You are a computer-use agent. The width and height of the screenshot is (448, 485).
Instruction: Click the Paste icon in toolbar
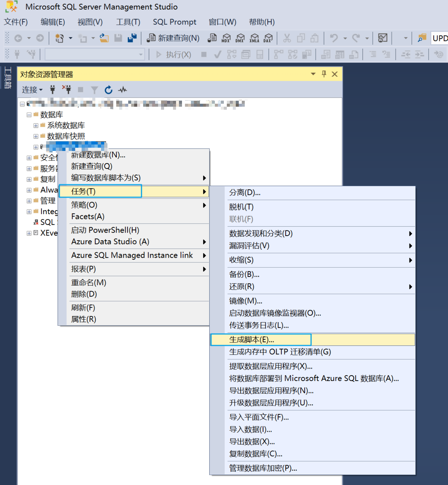click(314, 38)
